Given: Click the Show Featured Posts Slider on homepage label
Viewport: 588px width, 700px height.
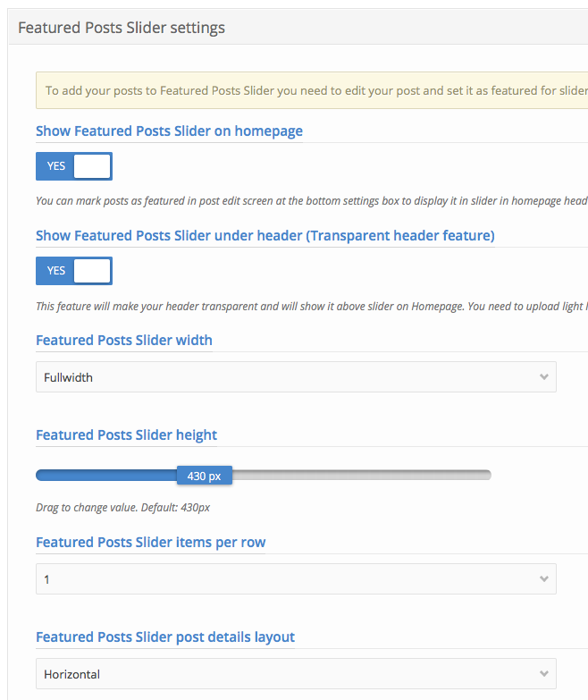Looking at the screenshot, I should 169,131.
